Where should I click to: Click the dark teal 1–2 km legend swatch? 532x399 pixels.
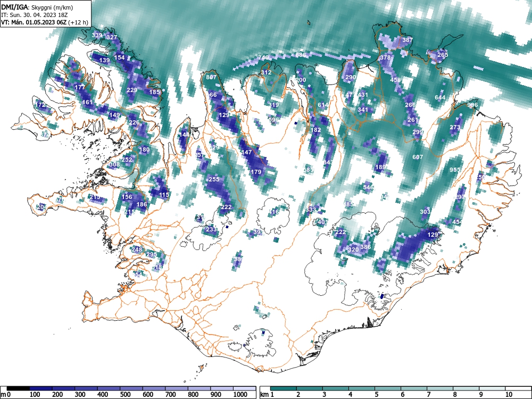pos(284,388)
